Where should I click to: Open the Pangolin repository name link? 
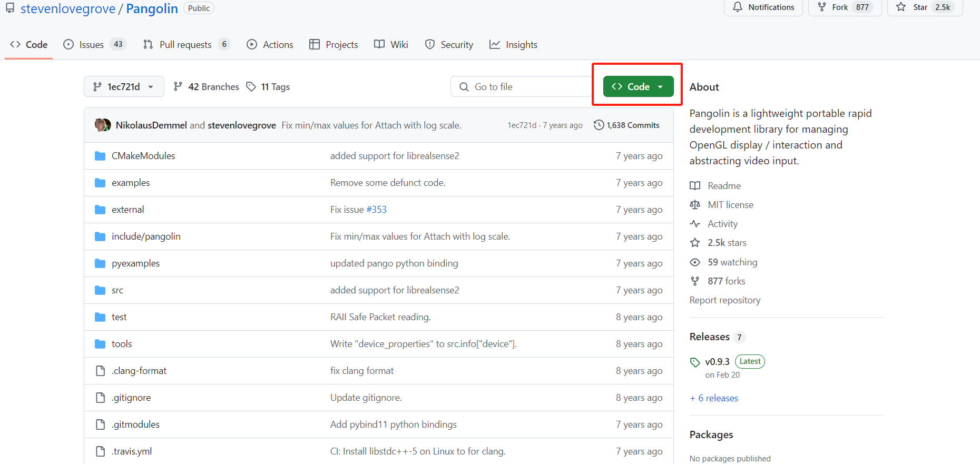click(152, 8)
